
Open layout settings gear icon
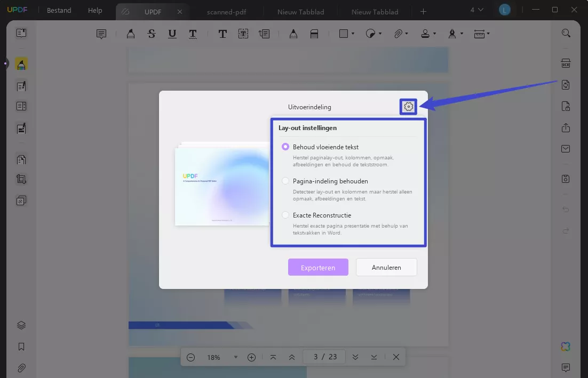pos(408,107)
